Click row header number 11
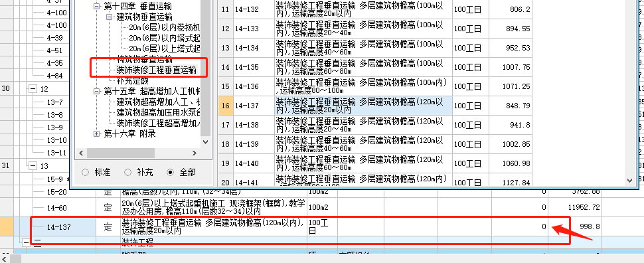This screenshot has height=263, width=644. pyautogui.click(x=226, y=9)
